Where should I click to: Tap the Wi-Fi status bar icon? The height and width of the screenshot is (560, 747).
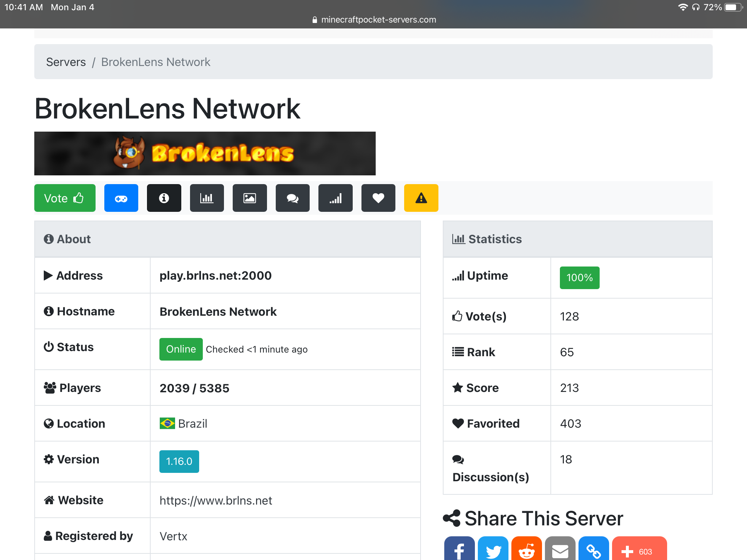[x=683, y=7]
